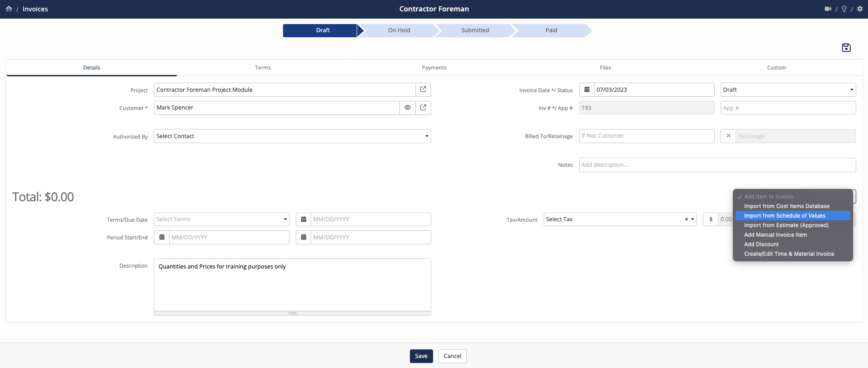Open video camera help icon

(x=828, y=9)
